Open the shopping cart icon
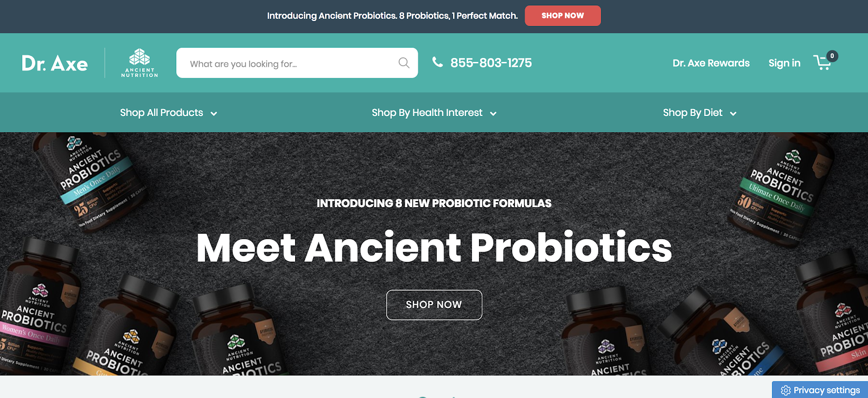Image resolution: width=868 pixels, height=398 pixels. 822,63
